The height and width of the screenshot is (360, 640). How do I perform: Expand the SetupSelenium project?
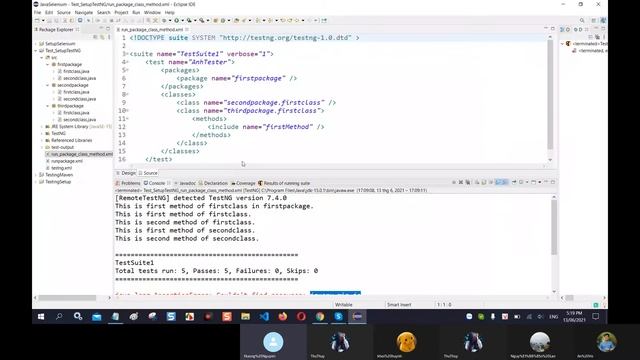tap(36, 44)
